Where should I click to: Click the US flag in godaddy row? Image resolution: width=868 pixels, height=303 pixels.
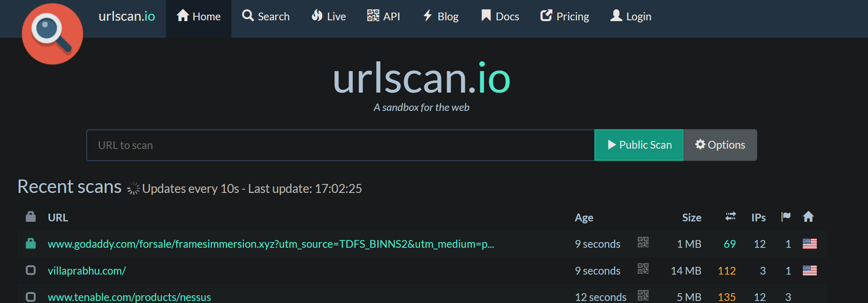point(809,244)
